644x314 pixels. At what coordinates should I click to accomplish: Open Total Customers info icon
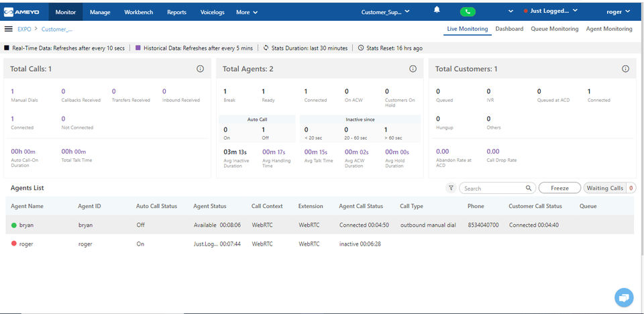click(625, 69)
